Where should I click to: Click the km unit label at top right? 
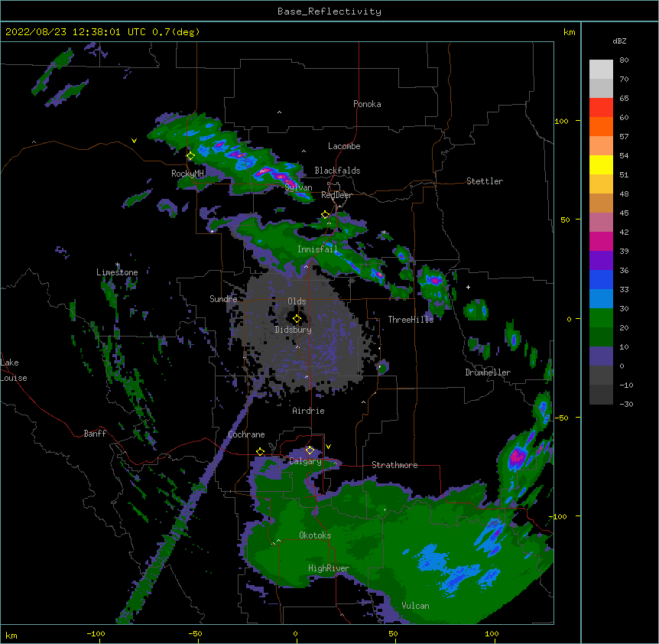pos(570,32)
